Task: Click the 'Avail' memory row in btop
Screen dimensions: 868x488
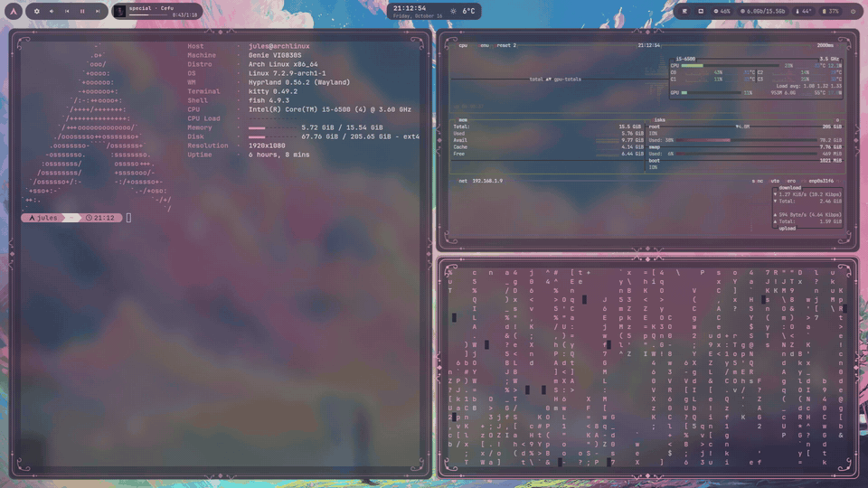Action: [548, 140]
